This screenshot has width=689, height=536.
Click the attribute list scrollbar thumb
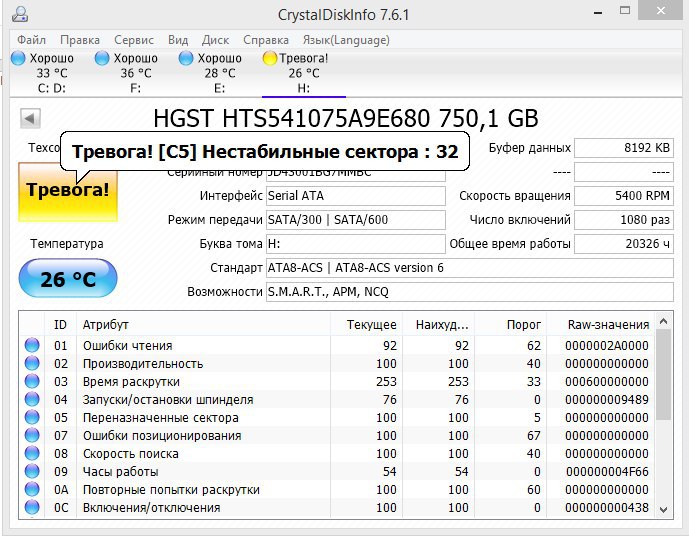664,375
